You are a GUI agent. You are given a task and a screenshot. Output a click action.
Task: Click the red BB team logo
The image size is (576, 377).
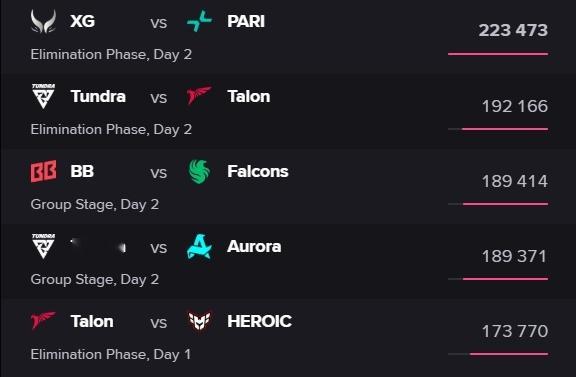coord(44,171)
